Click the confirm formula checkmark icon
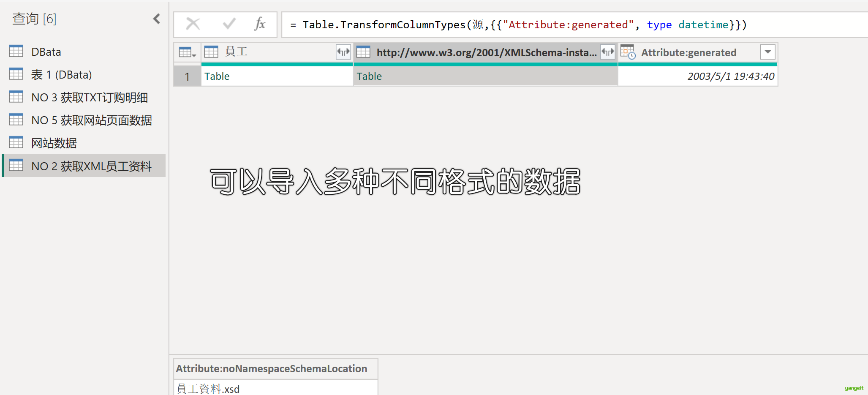Image resolution: width=868 pixels, height=395 pixels. pyautogui.click(x=229, y=24)
